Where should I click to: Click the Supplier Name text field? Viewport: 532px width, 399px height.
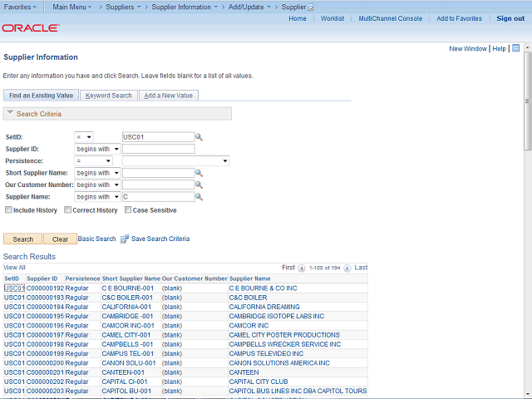(x=159, y=197)
